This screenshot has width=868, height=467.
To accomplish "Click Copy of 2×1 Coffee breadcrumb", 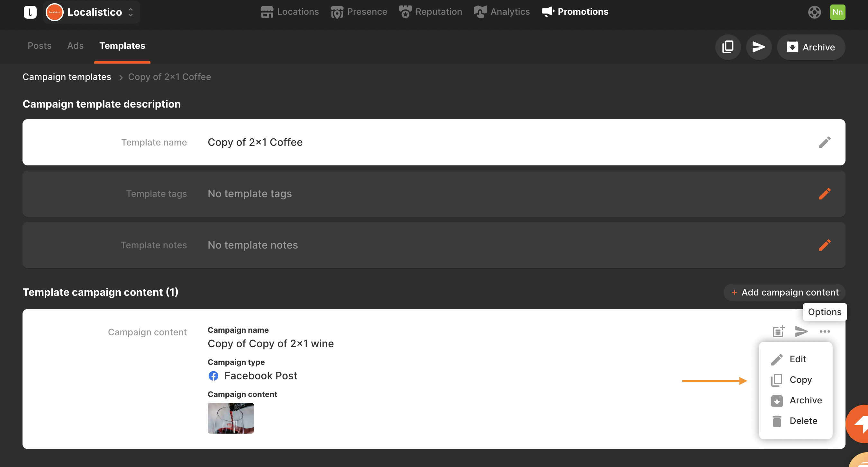I will pos(169,77).
